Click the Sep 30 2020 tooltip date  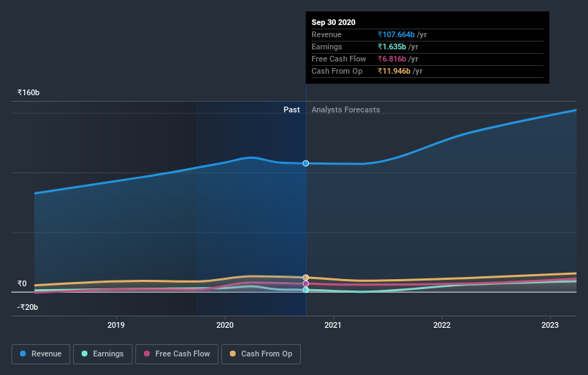(x=333, y=22)
